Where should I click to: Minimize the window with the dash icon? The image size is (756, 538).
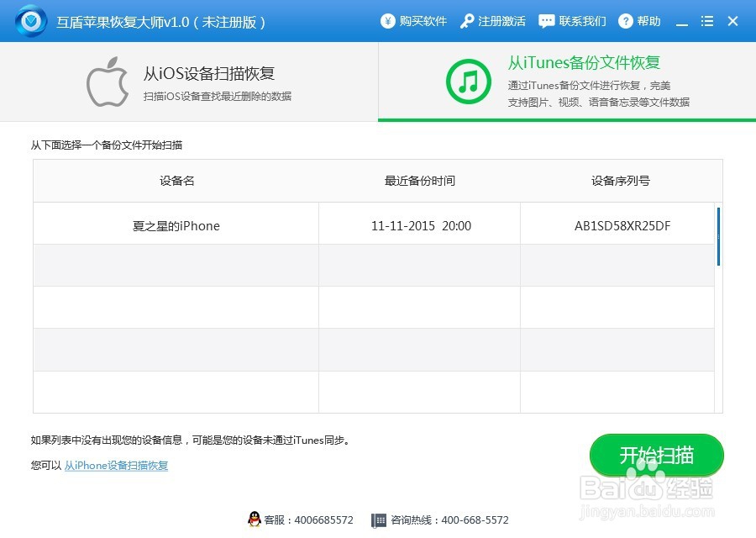[x=682, y=24]
